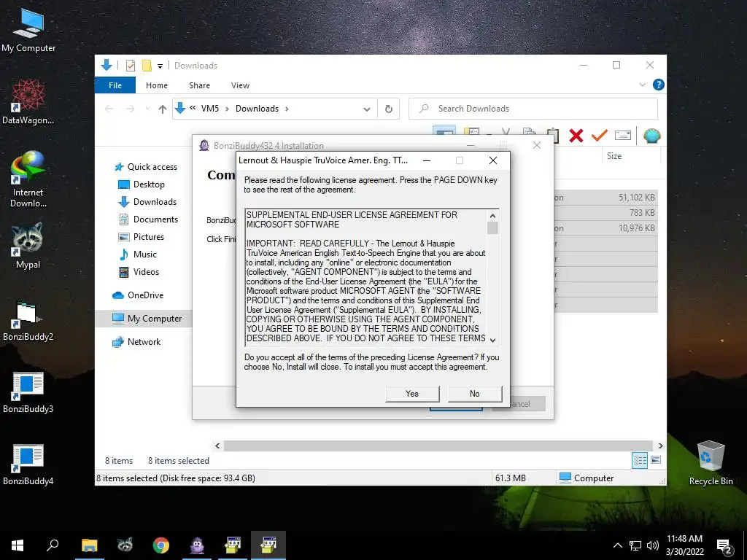Select OneDrive in navigation pane

138,295
